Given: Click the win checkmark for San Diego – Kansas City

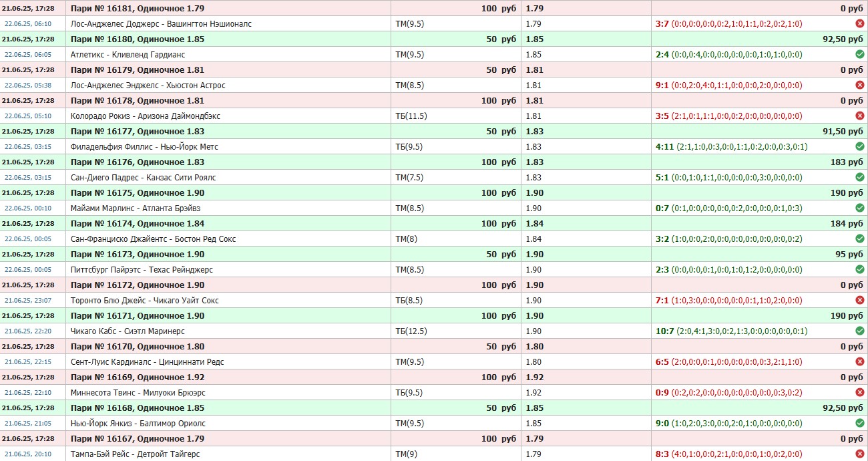Looking at the screenshot, I should (x=859, y=177).
